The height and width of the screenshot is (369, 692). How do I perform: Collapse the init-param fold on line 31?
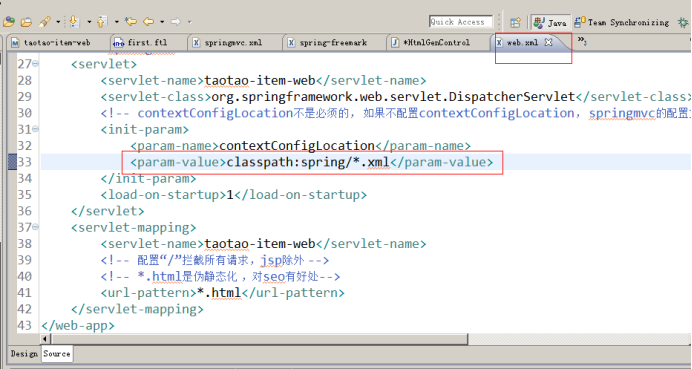[35, 129]
